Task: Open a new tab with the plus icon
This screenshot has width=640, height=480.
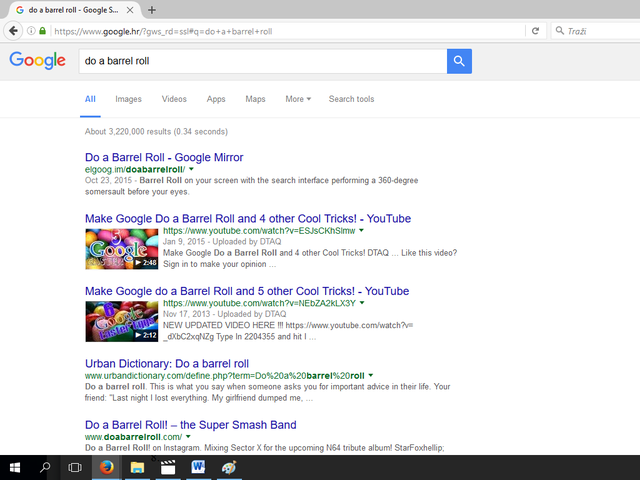Action: coord(152,10)
